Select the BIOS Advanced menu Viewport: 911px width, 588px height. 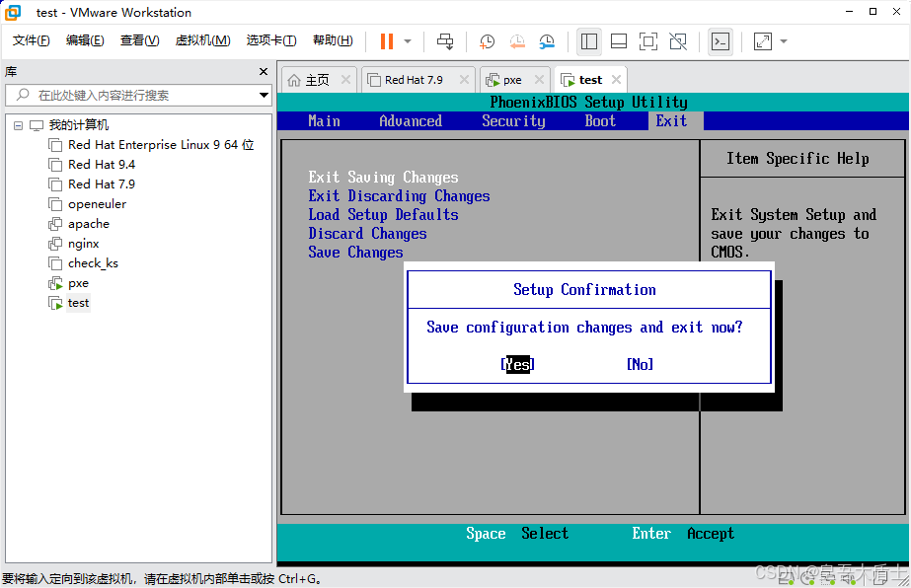tap(411, 120)
